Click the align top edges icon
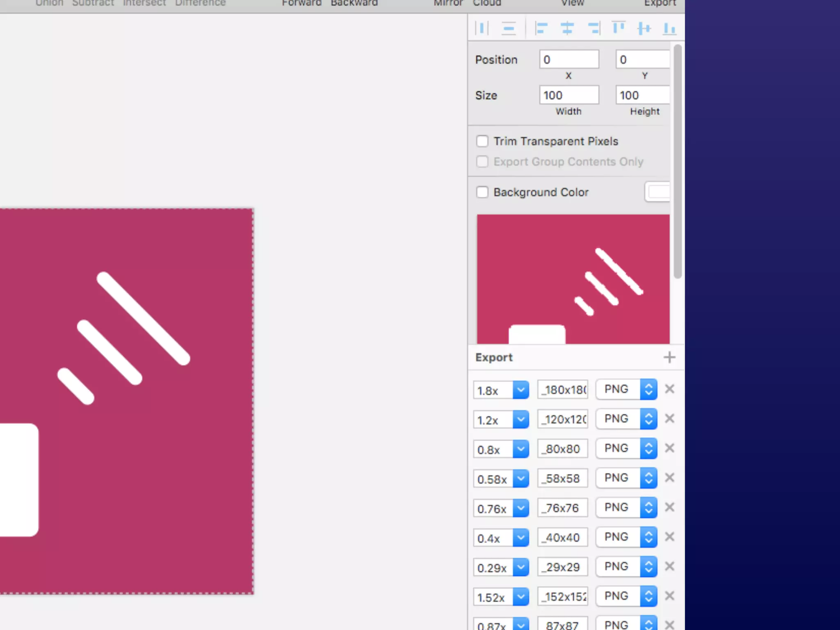 pos(619,28)
